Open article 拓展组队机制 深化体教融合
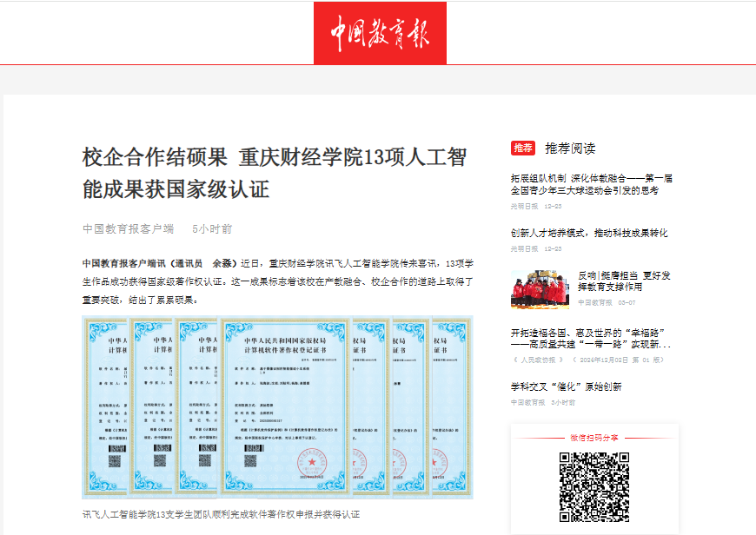756x535 pixels. pos(591,184)
